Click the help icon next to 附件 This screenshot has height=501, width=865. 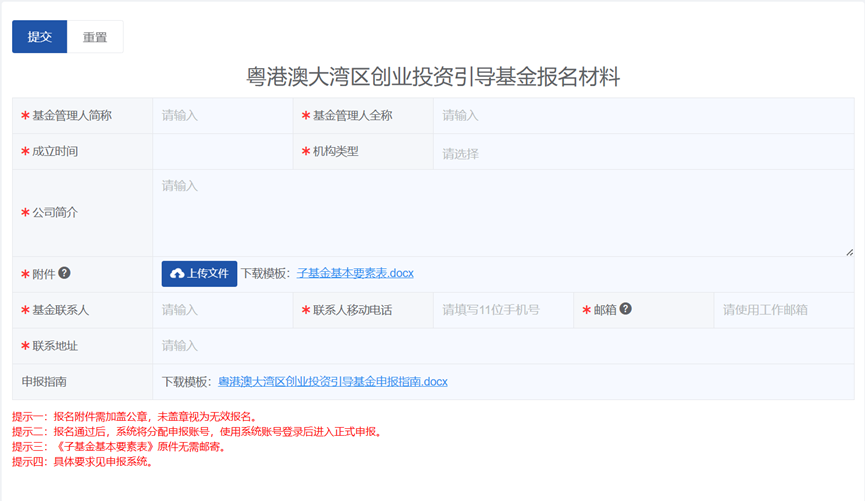click(65, 273)
